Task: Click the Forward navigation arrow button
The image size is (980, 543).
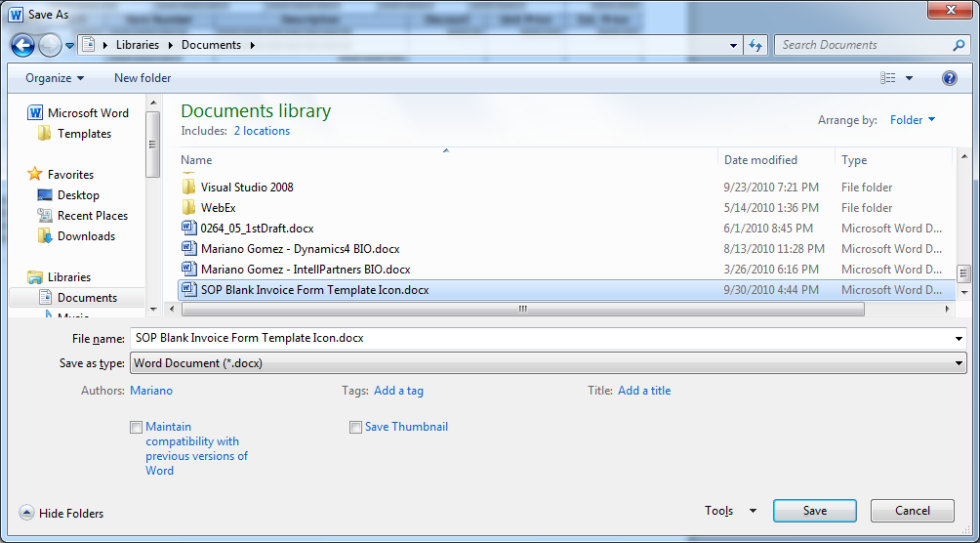Action: pyautogui.click(x=50, y=45)
